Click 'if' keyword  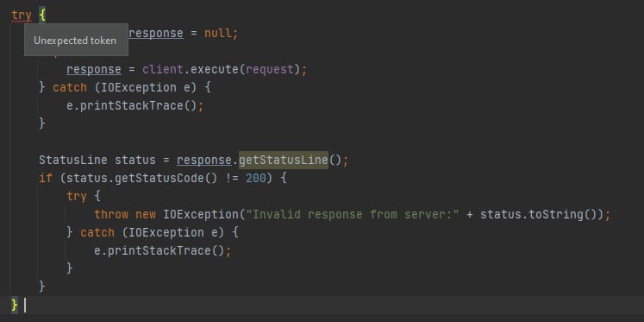click(46, 178)
